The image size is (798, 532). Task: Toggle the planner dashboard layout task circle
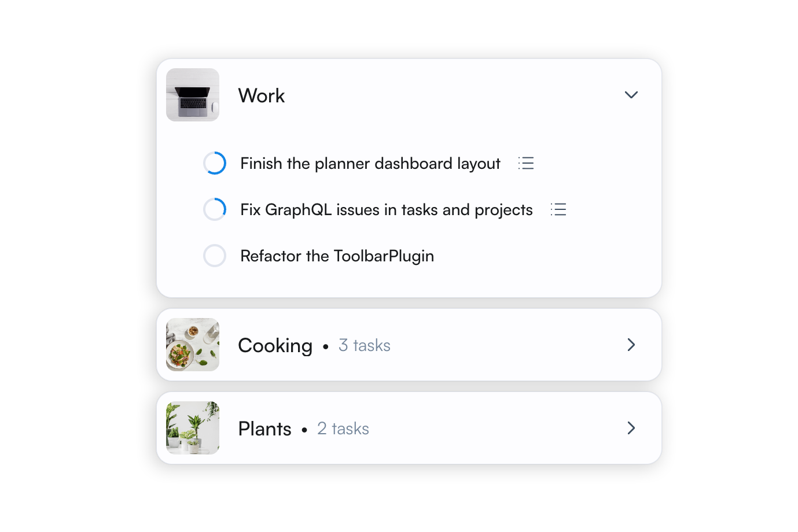pos(215,163)
